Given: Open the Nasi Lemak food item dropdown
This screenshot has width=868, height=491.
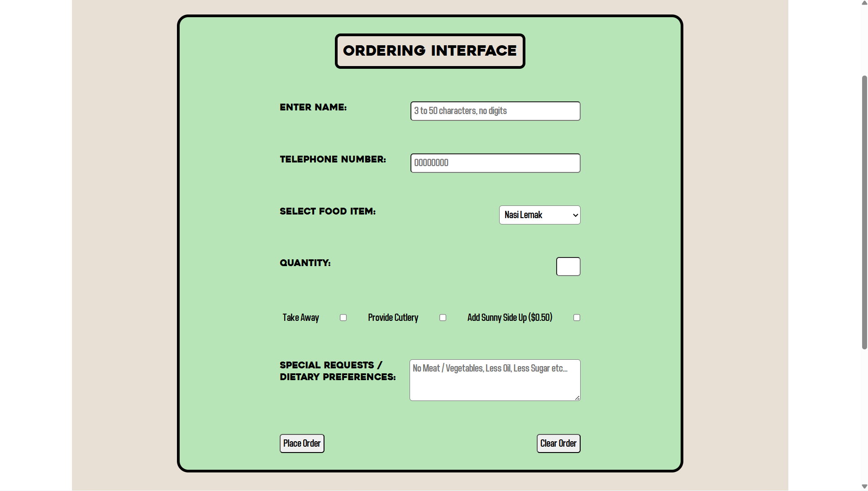Looking at the screenshot, I should (539, 215).
